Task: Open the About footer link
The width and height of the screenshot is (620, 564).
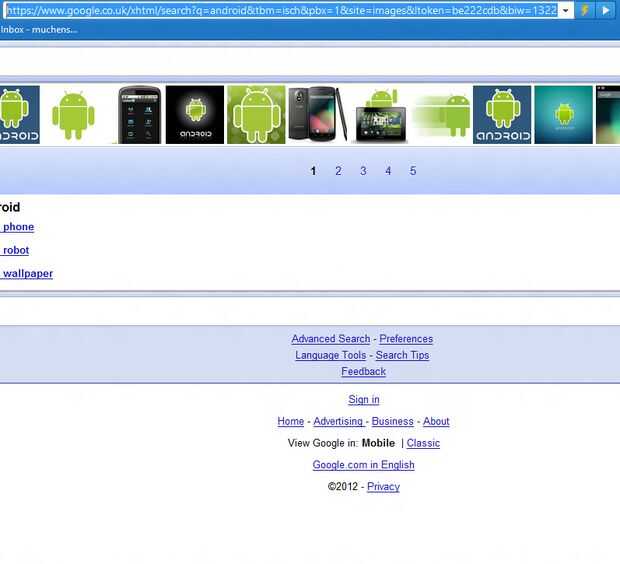Action: (x=436, y=421)
